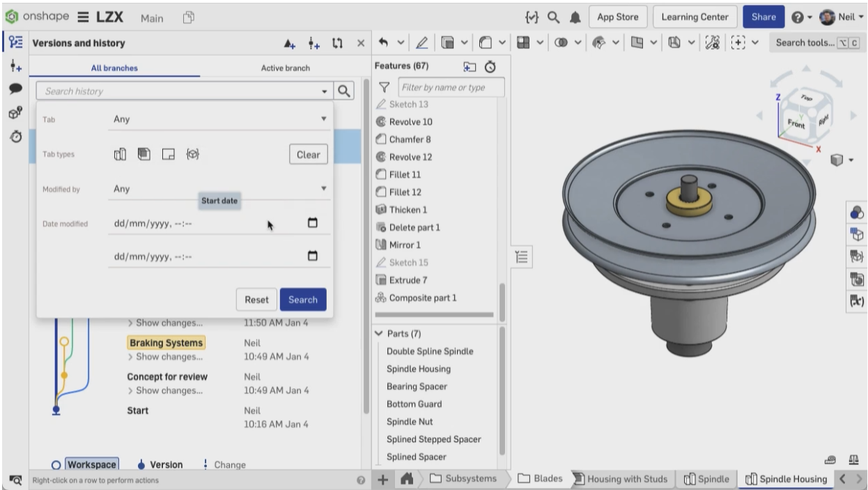Click the Features list vertical scrollbar
The width and height of the screenshot is (868, 490).
502,302
